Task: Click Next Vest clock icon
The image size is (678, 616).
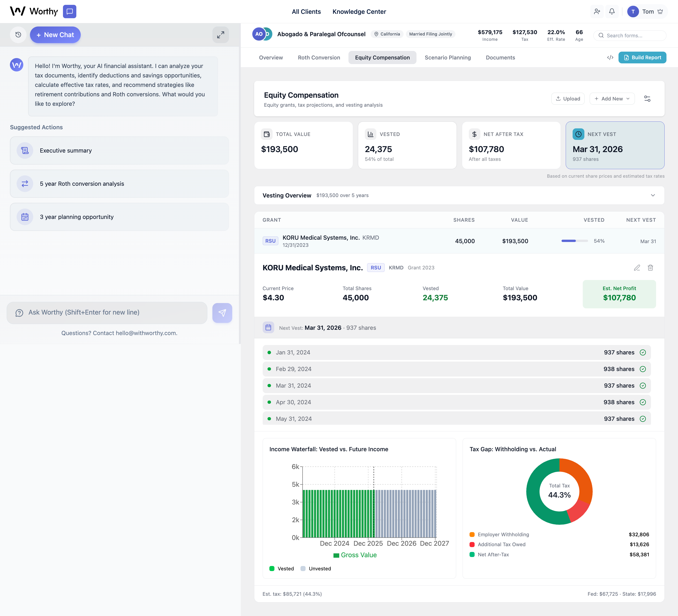Action: tap(578, 134)
